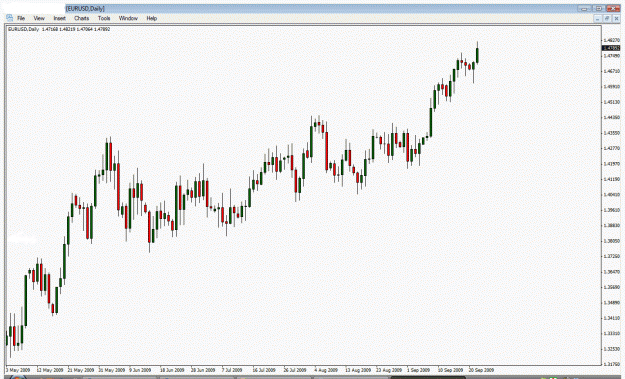Click the 1 Sep 2009 date label
This screenshot has width=625, height=379.
click(x=418, y=370)
